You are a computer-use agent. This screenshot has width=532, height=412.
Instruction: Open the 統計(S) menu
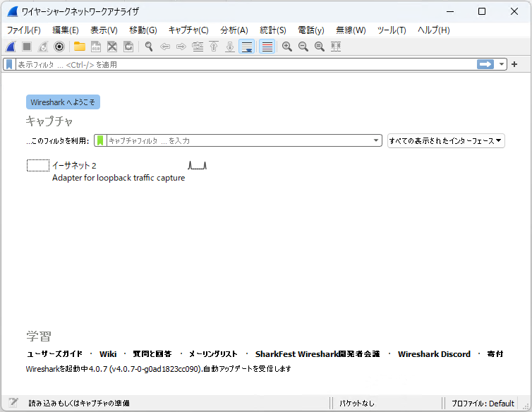coord(273,30)
